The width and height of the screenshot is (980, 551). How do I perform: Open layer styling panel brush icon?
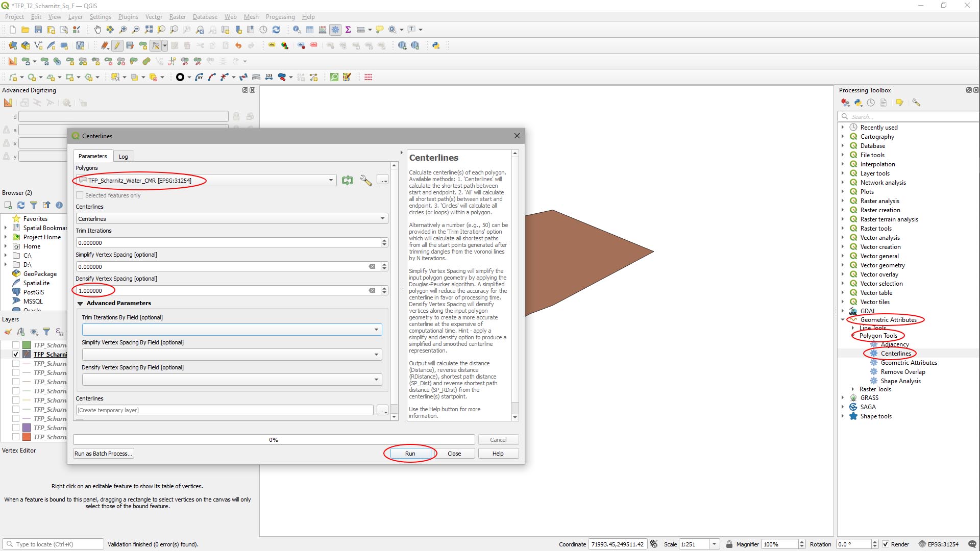8,332
